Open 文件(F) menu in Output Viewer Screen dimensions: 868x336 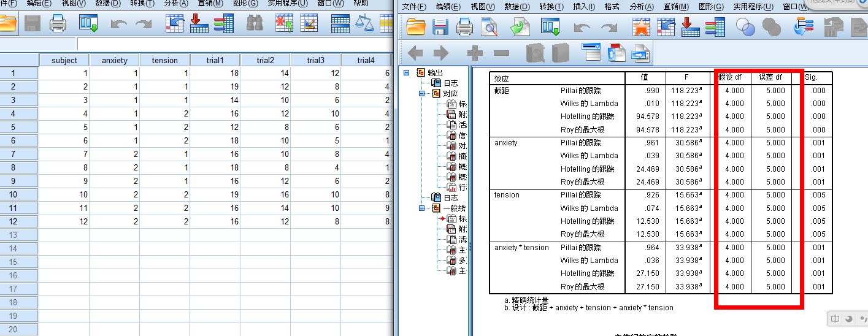pos(413,7)
